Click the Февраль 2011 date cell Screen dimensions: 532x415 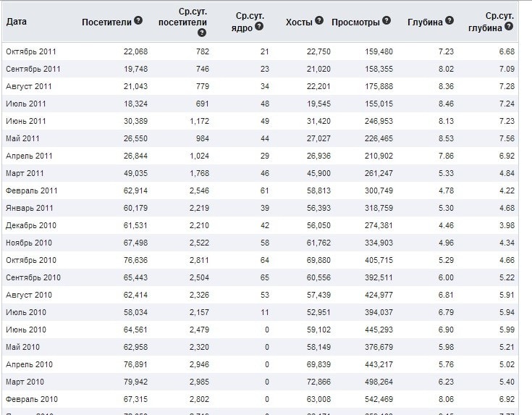pos(32,190)
